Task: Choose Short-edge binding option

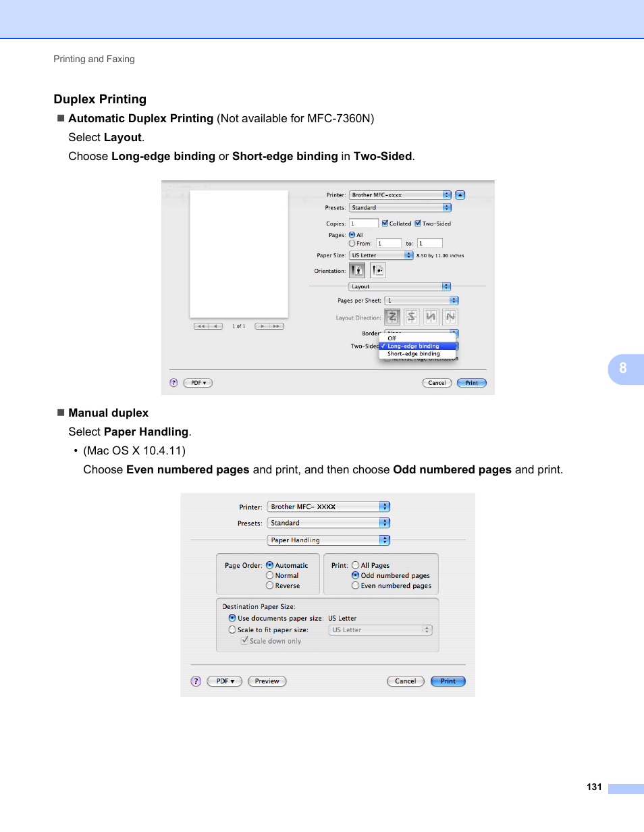Action: click(x=417, y=354)
